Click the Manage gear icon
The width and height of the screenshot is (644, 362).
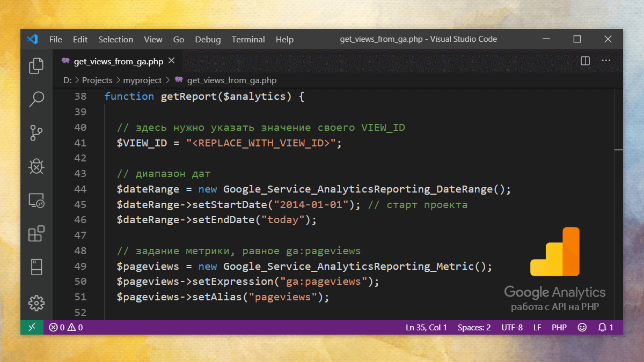(x=36, y=302)
